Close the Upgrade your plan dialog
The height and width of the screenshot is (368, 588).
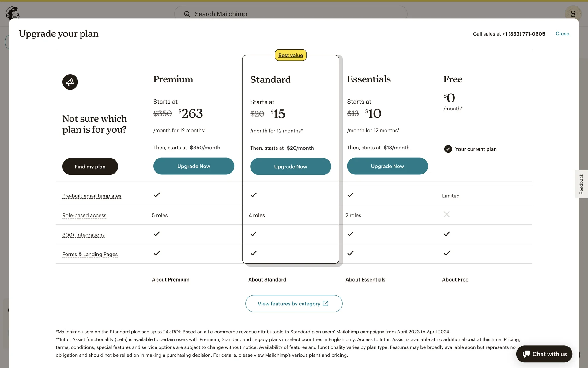(x=562, y=33)
